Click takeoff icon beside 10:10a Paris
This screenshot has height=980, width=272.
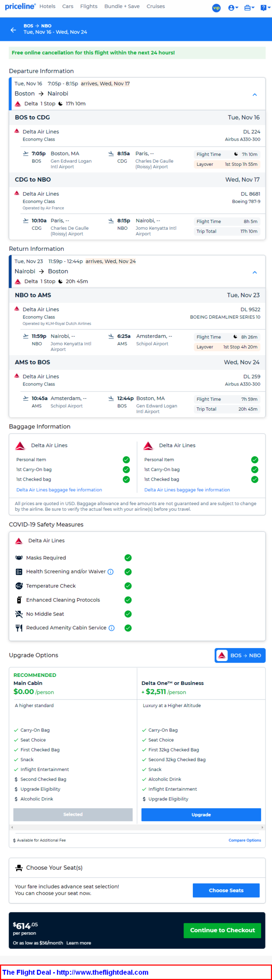tap(26, 221)
